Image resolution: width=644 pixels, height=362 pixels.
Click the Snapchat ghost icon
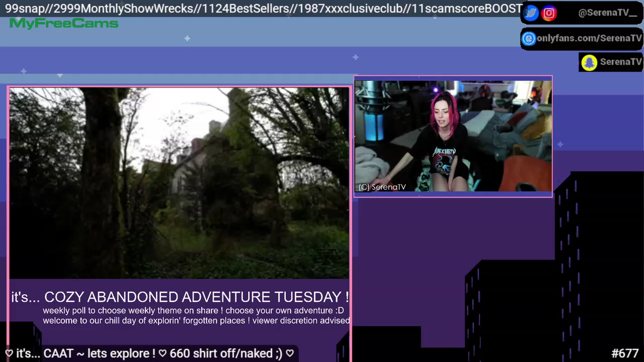pyautogui.click(x=589, y=62)
